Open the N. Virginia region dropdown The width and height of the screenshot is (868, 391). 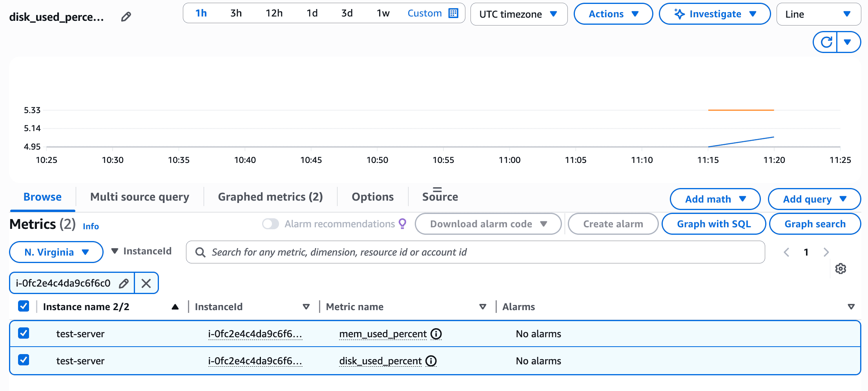[x=56, y=252]
